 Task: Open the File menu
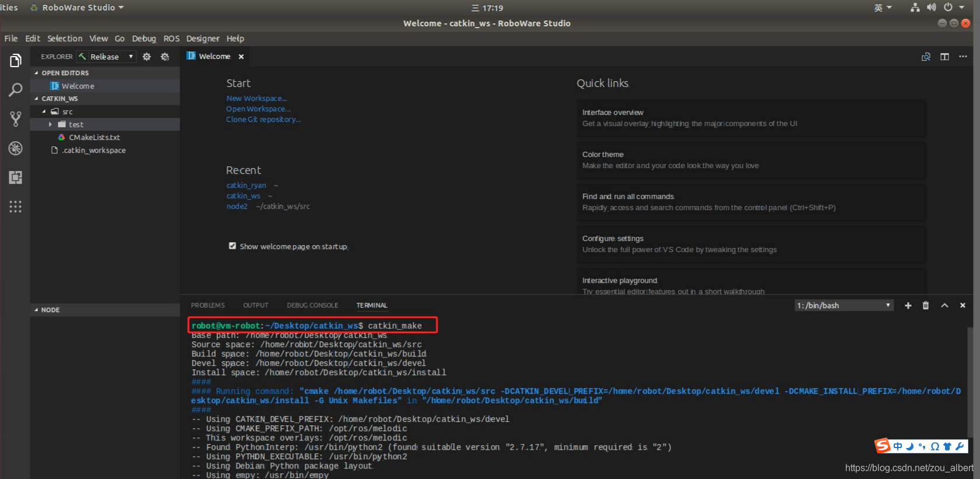[x=11, y=39]
